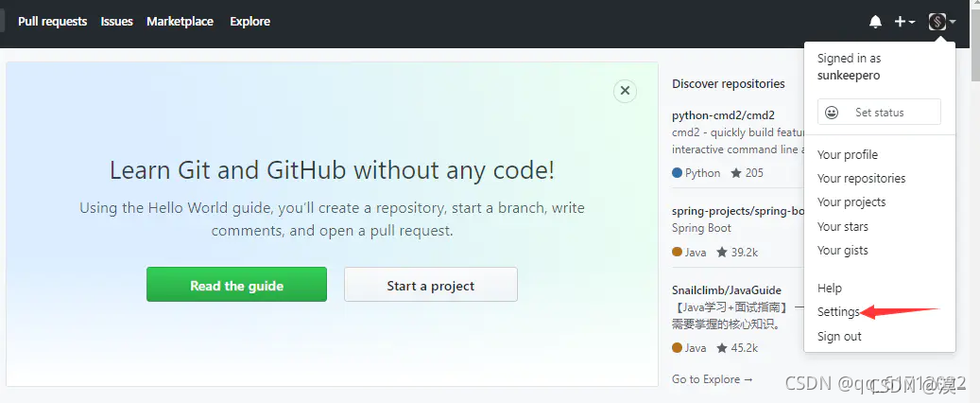Select Your projects menu item

(x=851, y=202)
